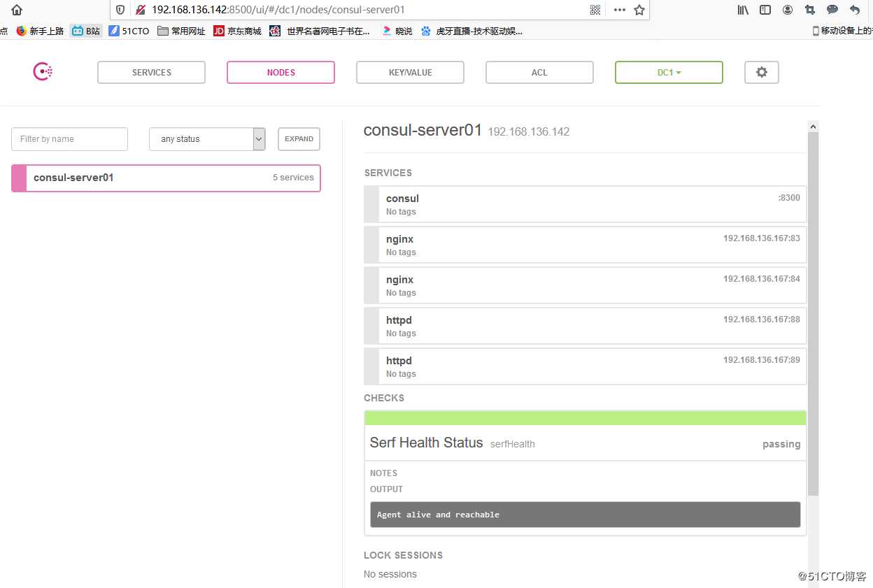
Task: Open the 京东商城 JD bookmark
Action: click(237, 31)
